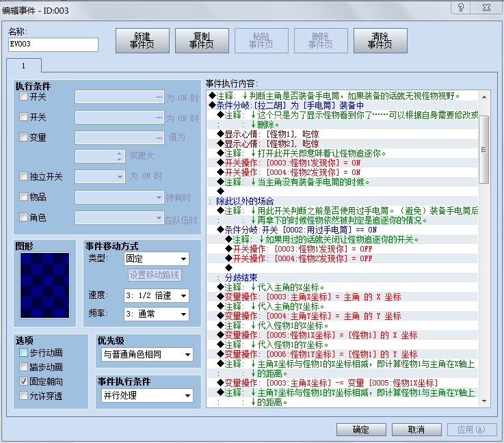Click the scrollbar down arrow
The height and width of the screenshot is (443, 504).
pyautogui.click(x=484, y=401)
